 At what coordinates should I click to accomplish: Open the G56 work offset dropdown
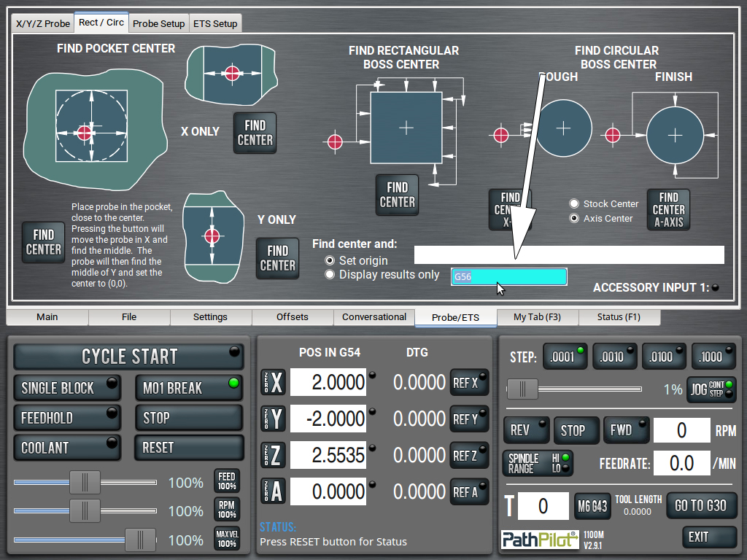(508, 277)
